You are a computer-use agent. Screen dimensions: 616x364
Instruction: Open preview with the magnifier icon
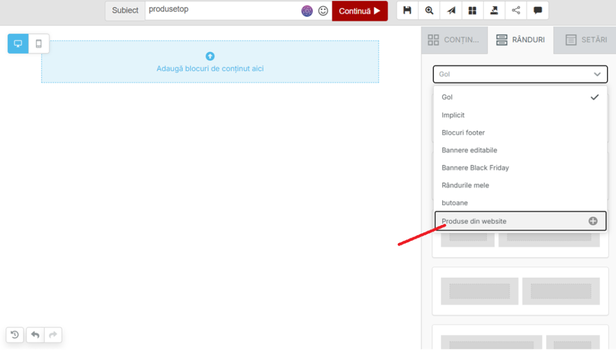coord(429,10)
